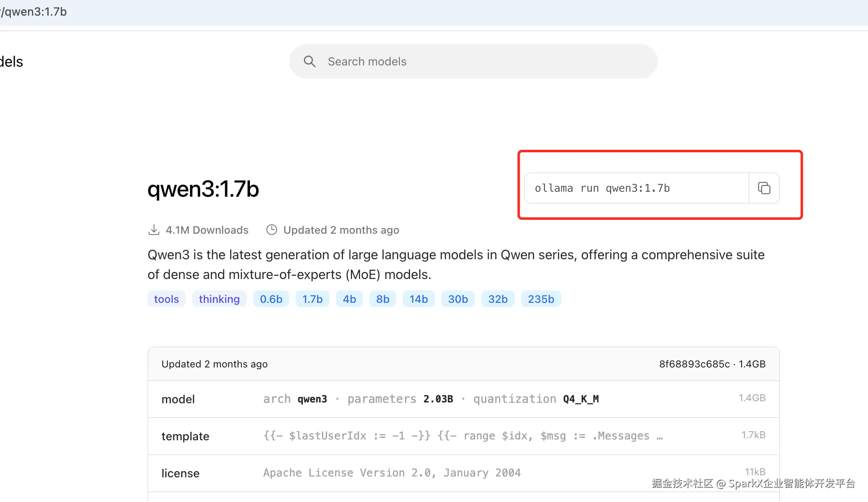Click the copy command icon
868x502 pixels.
tap(764, 188)
